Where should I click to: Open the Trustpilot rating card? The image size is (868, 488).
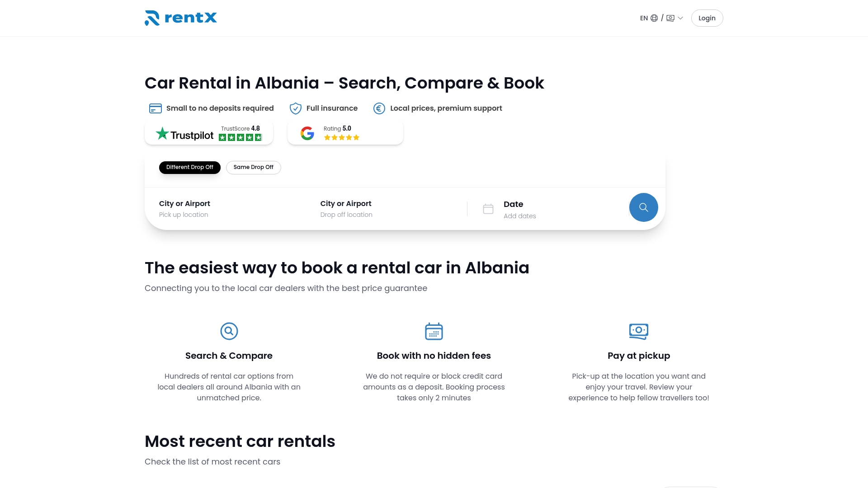208,132
